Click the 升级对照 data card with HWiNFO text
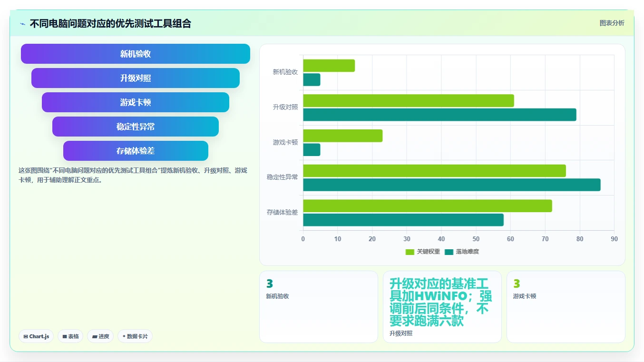This screenshot has width=644, height=362. [442, 307]
